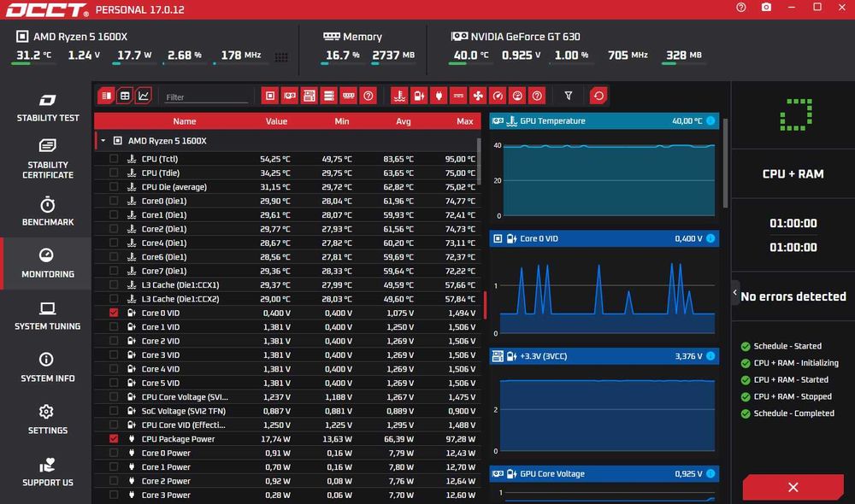Open help from title bar question icon
Image resolution: width=855 pixels, height=504 pixels.
pos(741,7)
